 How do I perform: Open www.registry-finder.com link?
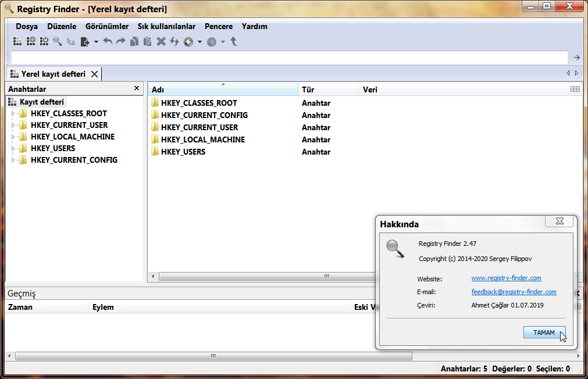(506, 278)
